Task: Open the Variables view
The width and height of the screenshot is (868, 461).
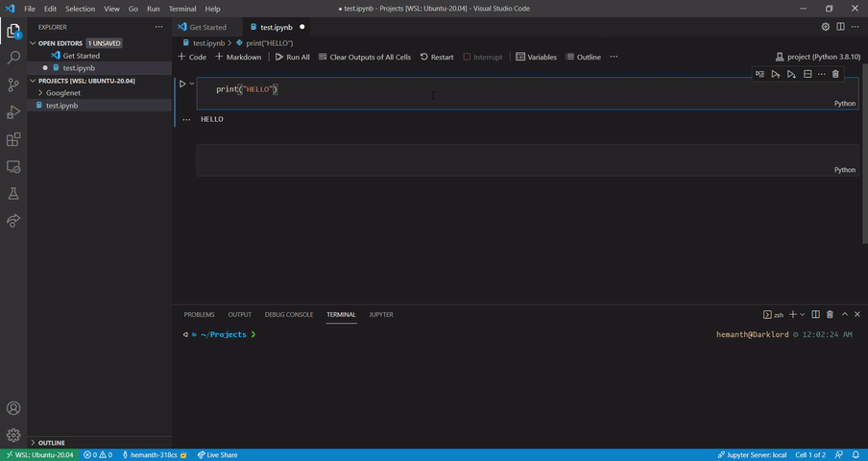Action: pyautogui.click(x=536, y=57)
